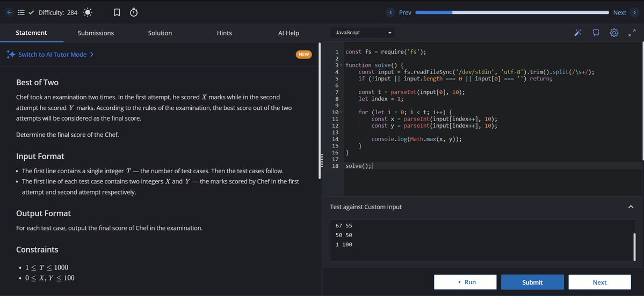The image size is (644, 296).
Task: Toggle light/dark theme sun icon
Action: tap(88, 13)
